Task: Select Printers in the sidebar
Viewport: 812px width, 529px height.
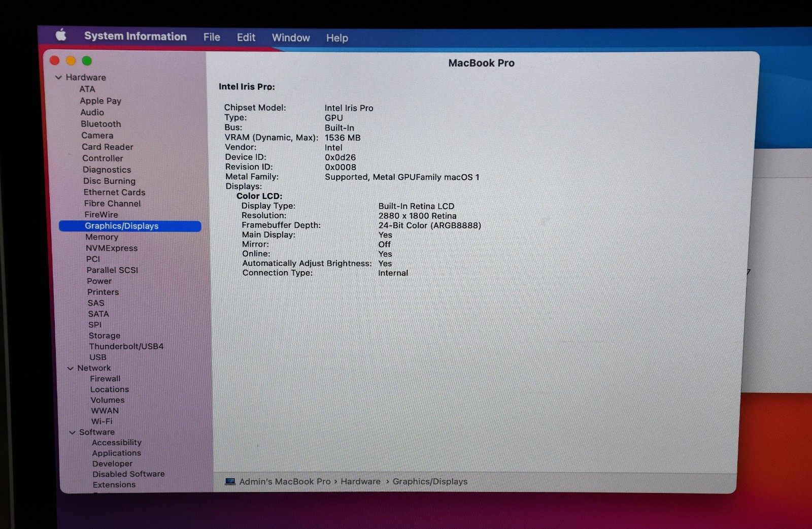Action: click(x=103, y=292)
